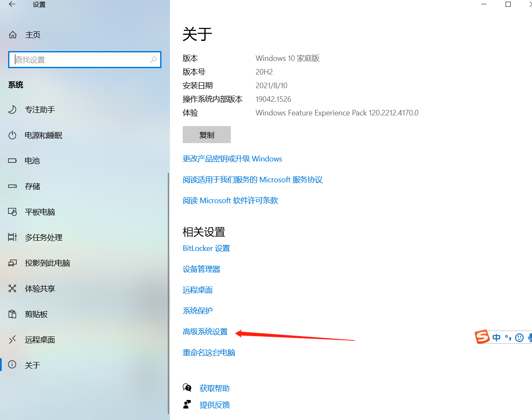
Task: Open 电源和睡眠 settings page
Action: pyautogui.click(x=43, y=135)
